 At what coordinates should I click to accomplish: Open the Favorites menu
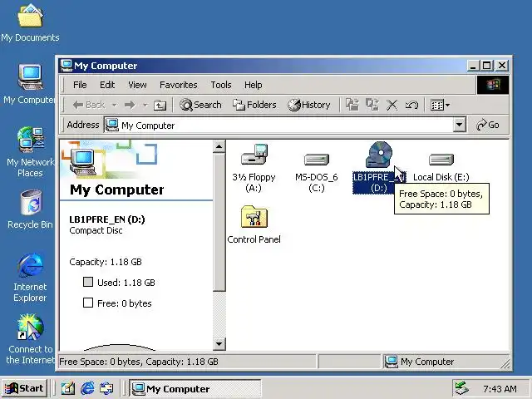tap(179, 85)
